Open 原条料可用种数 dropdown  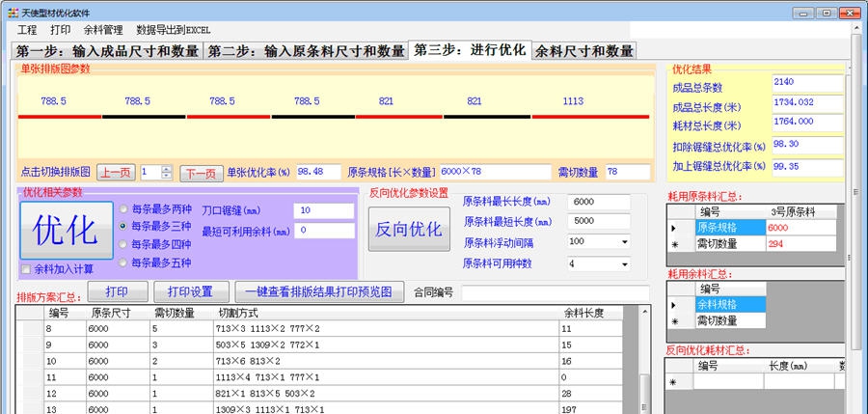point(624,262)
